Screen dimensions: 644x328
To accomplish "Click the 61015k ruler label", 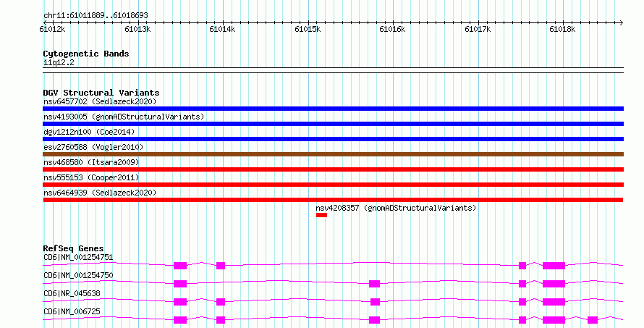I will pos(308,29).
